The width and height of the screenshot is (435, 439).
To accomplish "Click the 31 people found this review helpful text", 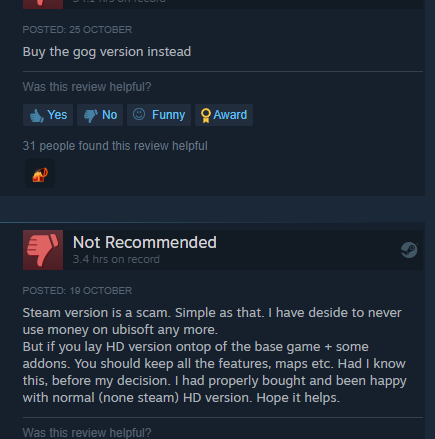I will [x=115, y=146].
